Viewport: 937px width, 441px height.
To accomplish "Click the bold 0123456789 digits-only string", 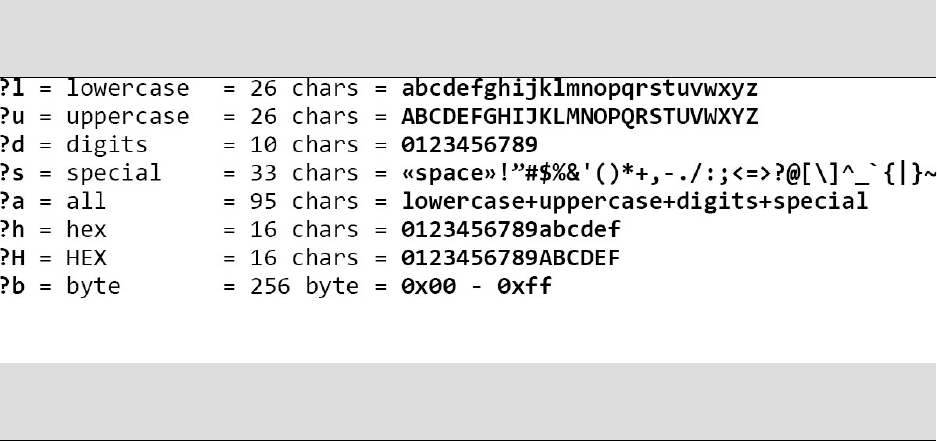I will click(x=470, y=145).
